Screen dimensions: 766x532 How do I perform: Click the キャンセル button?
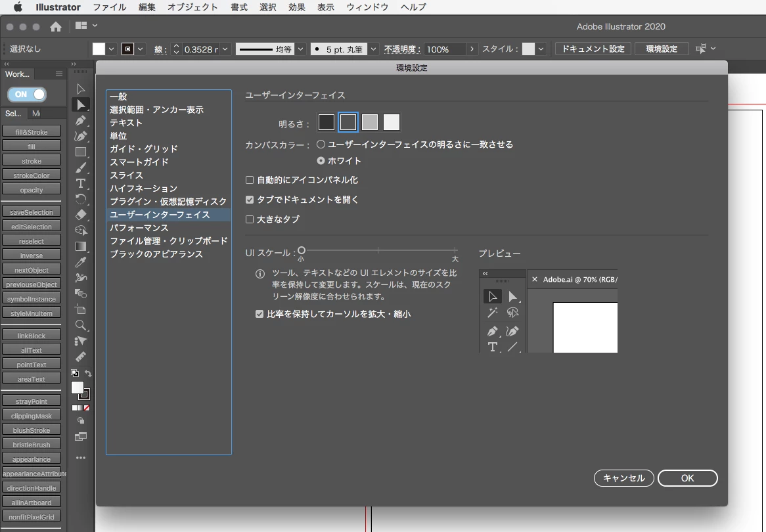(624, 477)
